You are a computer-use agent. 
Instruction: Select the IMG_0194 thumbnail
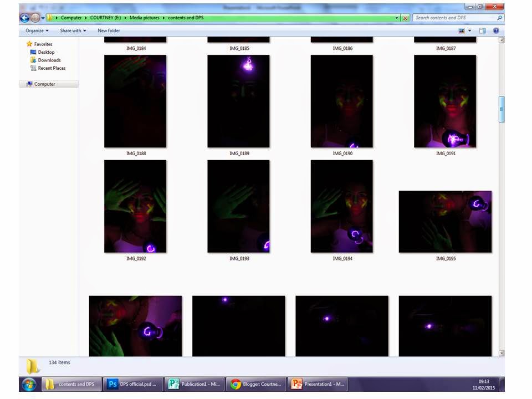[342, 206]
